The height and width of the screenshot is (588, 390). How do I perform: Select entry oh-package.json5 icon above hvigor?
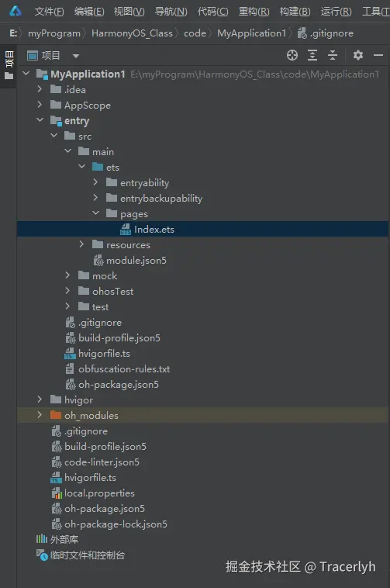(x=70, y=385)
